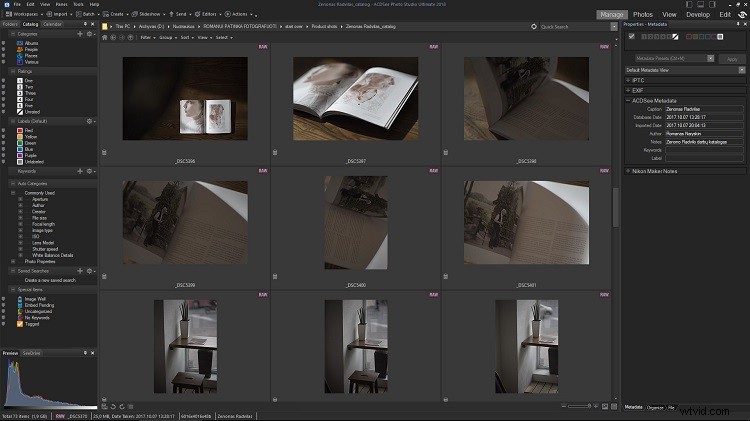750x421 pixels.
Task: Open Labels settings gear icon
Action: (x=89, y=122)
